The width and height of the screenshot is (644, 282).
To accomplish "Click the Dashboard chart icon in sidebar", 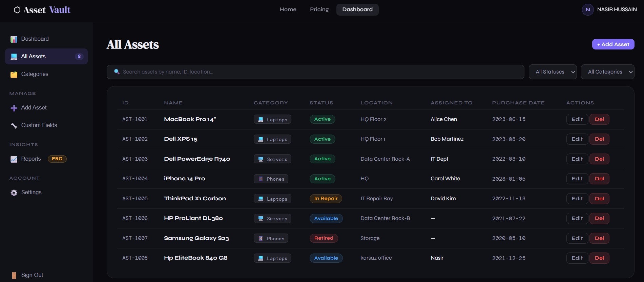I will (x=14, y=39).
